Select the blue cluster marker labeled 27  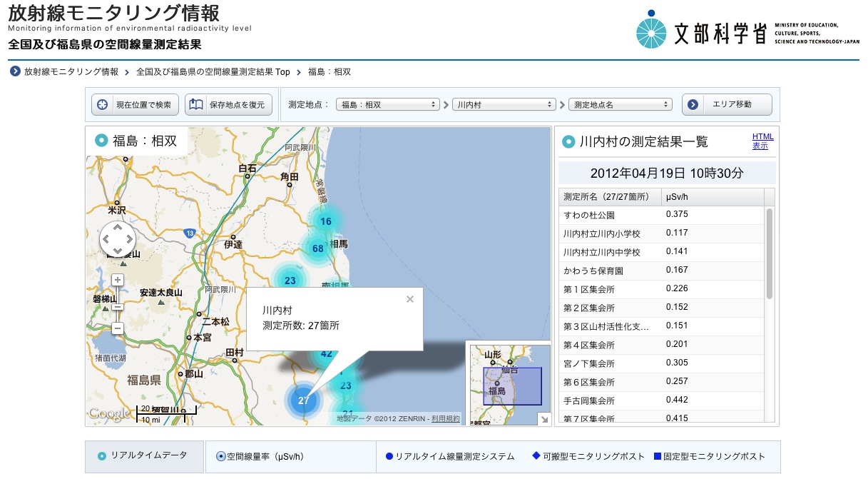tap(304, 400)
